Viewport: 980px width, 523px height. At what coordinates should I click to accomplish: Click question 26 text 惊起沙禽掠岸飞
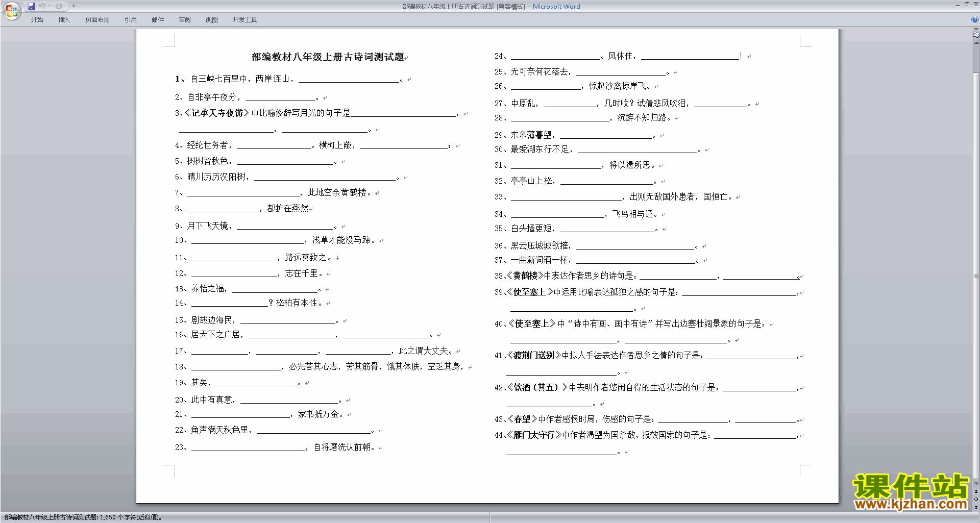tap(617, 86)
